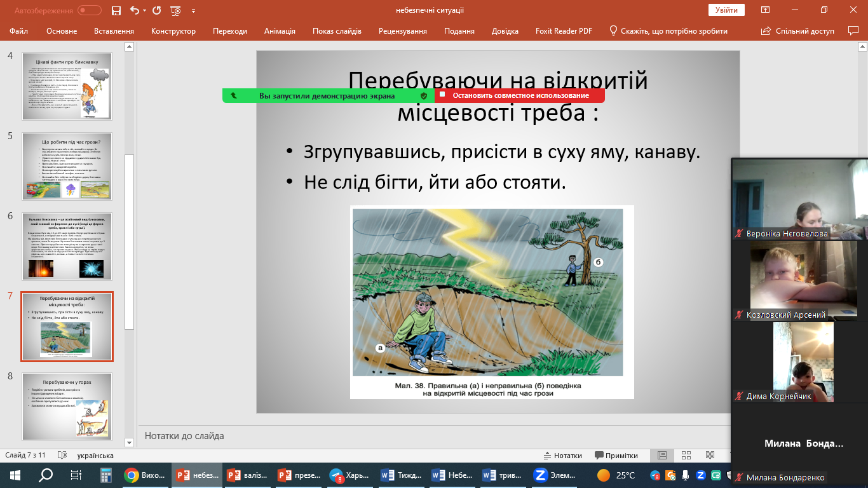868x488 pixels.
Task: Open the Показ слайдів tab
Action: point(337,31)
